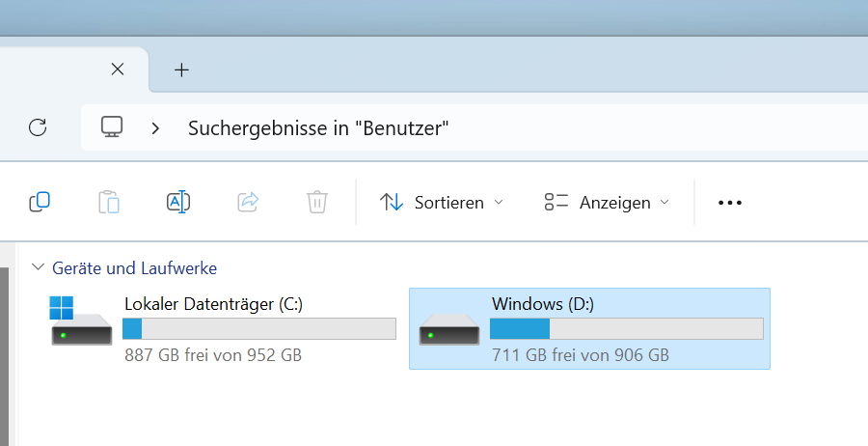The width and height of the screenshot is (868, 446).
Task: Click the D: drive storage usage bar
Action: pyautogui.click(x=626, y=328)
